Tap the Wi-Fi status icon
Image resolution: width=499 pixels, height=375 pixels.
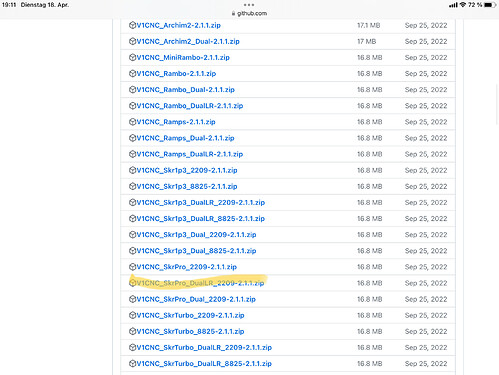[x=463, y=5]
